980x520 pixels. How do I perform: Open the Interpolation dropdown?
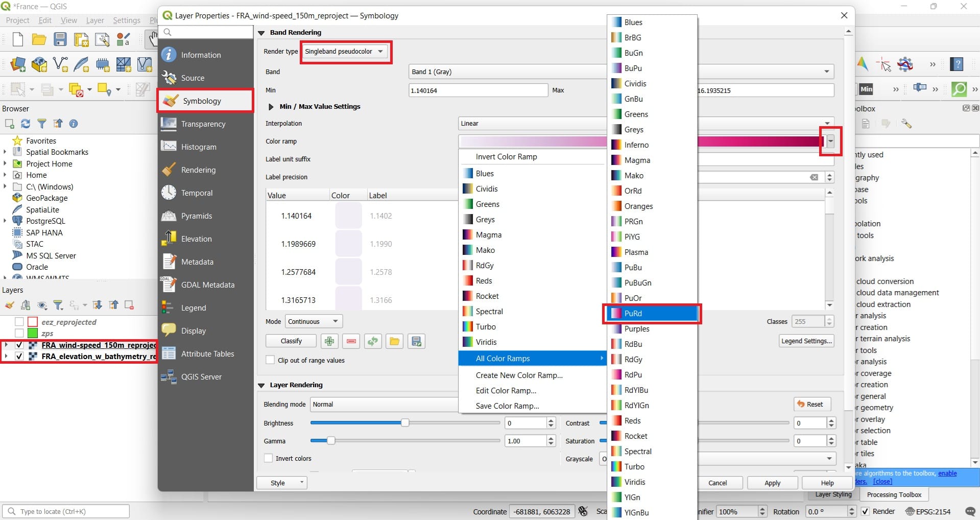click(x=646, y=124)
